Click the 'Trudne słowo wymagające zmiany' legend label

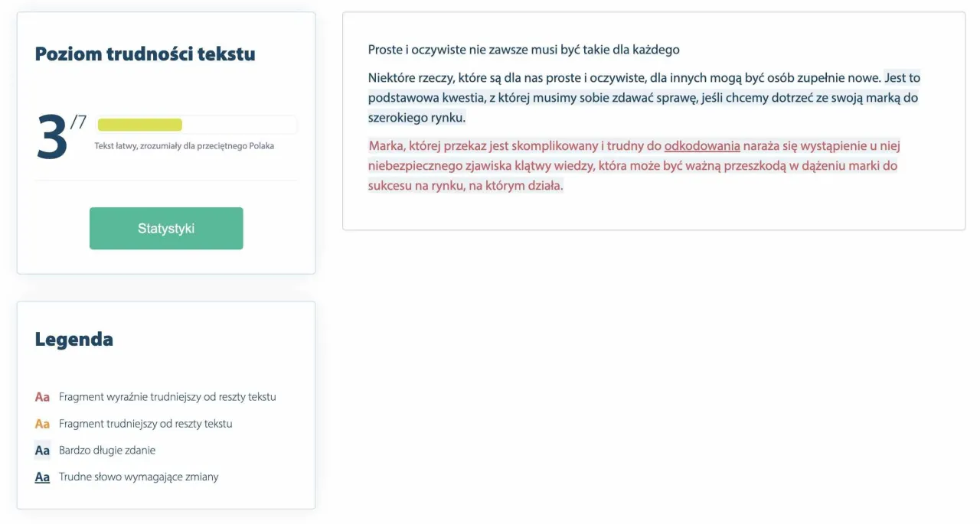pyautogui.click(x=139, y=477)
